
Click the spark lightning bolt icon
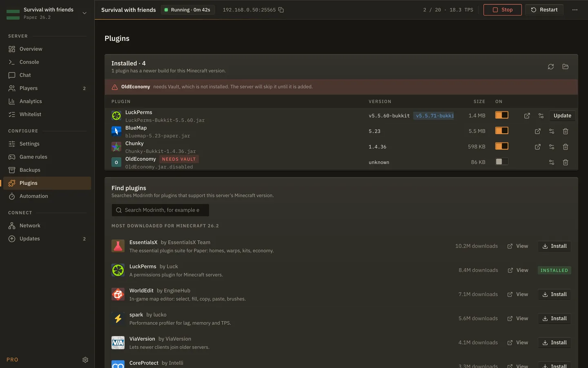(118, 319)
